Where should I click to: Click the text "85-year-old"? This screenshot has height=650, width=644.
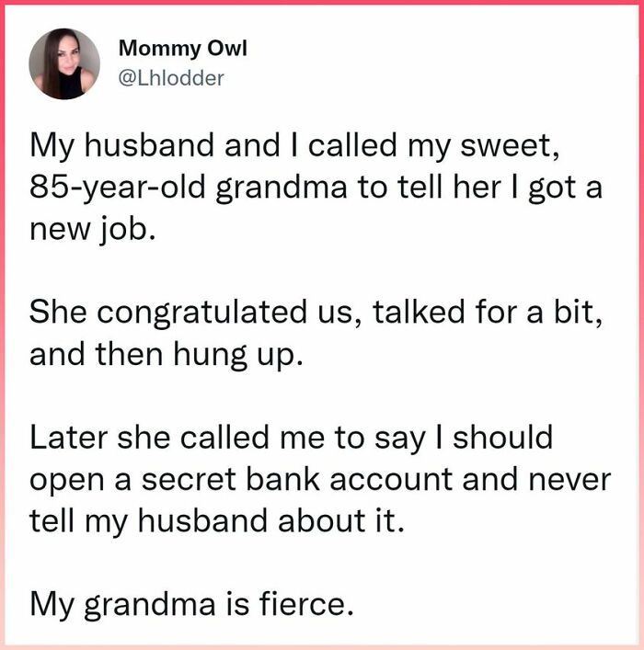pyautogui.click(x=117, y=187)
